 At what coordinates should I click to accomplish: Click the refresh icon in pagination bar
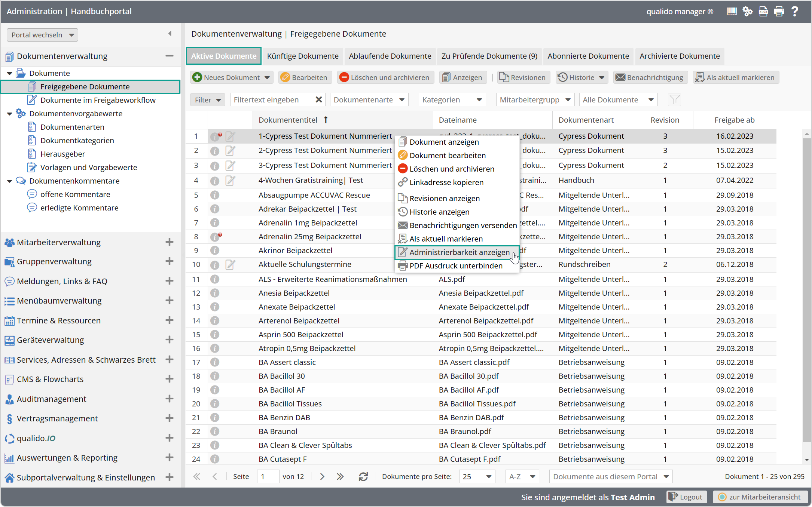point(363,477)
